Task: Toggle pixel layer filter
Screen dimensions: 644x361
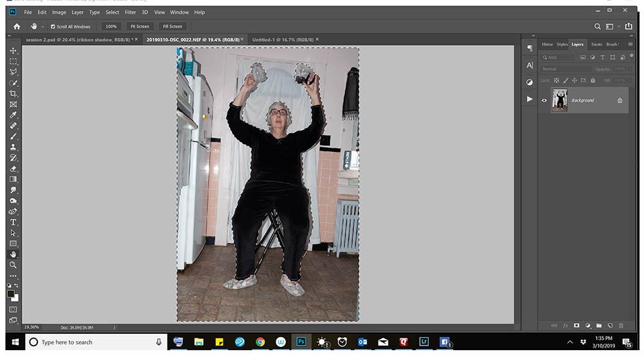Action: click(583, 57)
